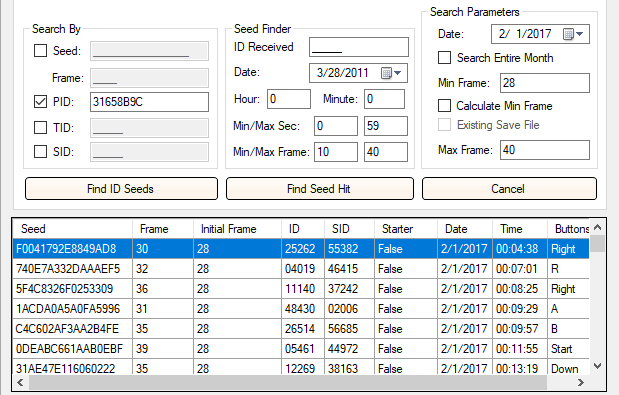Sort by the ID column header

click(x=303, y=229)
